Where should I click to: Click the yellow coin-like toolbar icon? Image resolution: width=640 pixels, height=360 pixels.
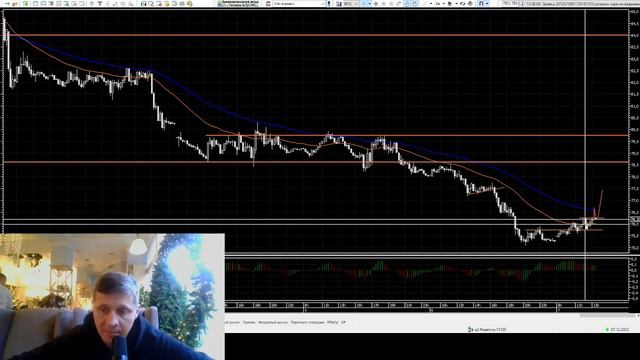[190, 4]
